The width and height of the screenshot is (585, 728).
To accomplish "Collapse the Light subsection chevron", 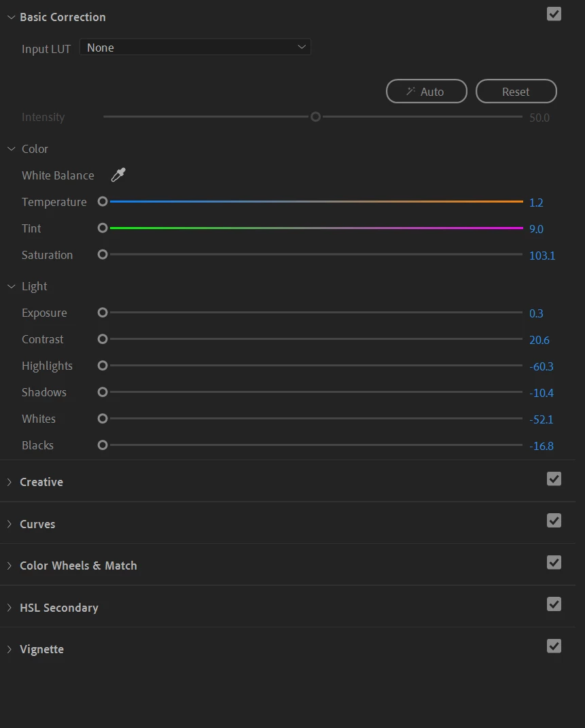I will [x=11, y=286].
